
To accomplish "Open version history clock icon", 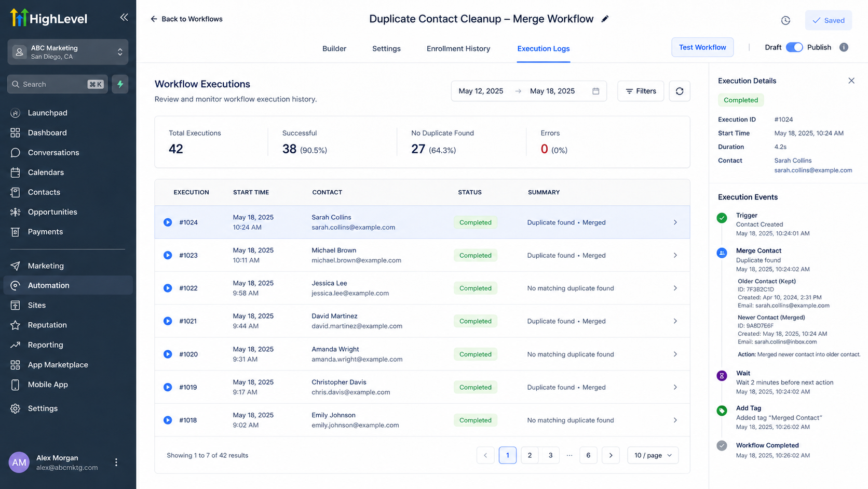I will click(785, 20).
